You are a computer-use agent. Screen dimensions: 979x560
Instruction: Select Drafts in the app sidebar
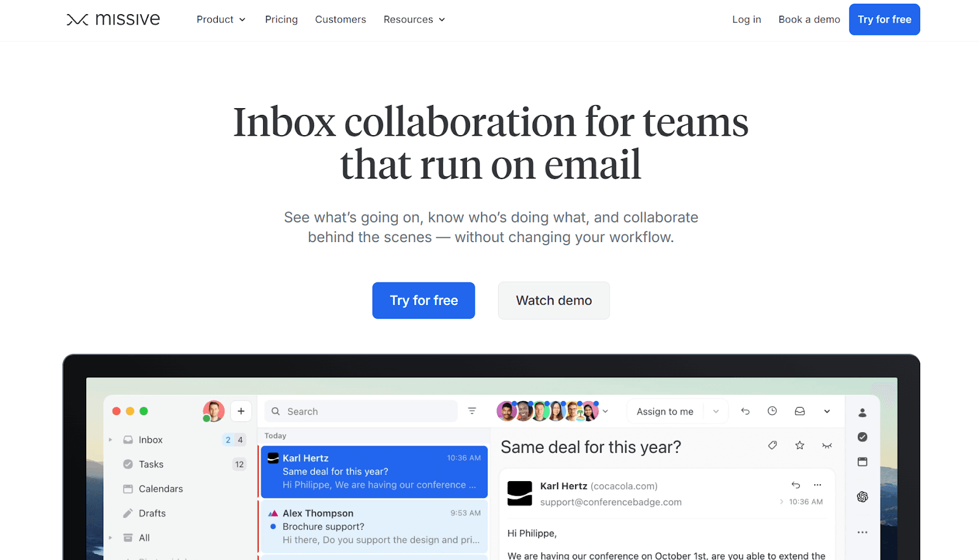tap(152, 513)
